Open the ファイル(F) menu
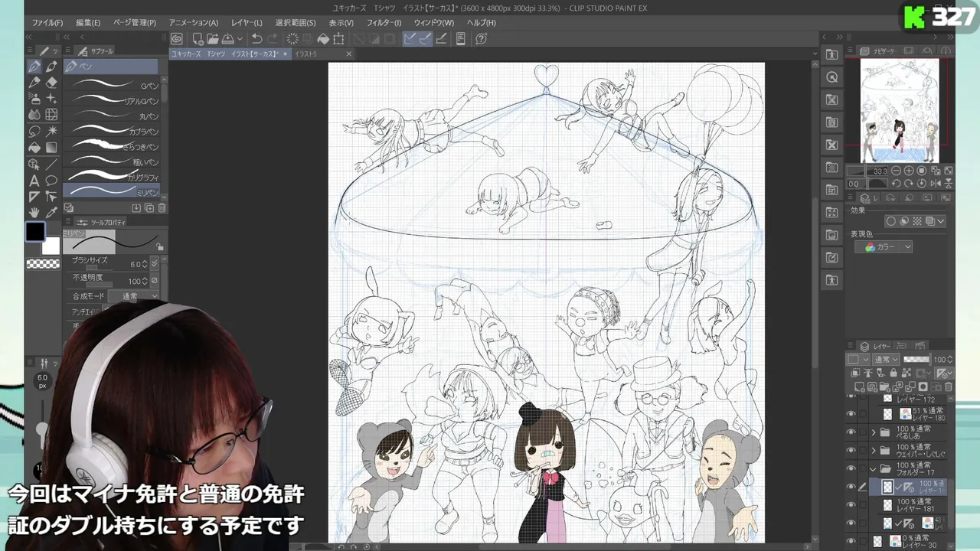This screenshot has width=980, height=551. (47, 23)
